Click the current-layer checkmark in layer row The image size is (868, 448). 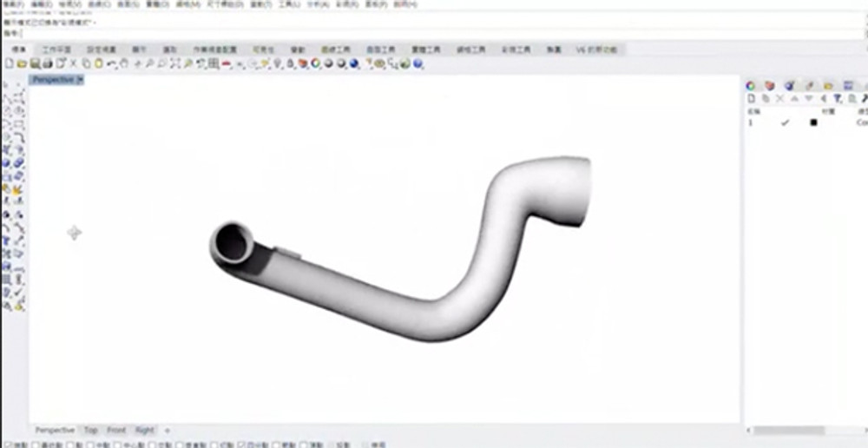(785, 122)
